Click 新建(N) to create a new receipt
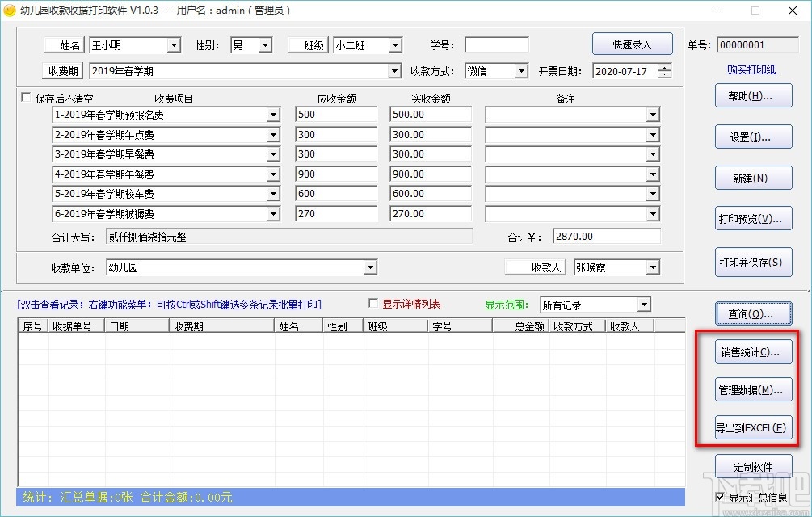 point(752,178)
